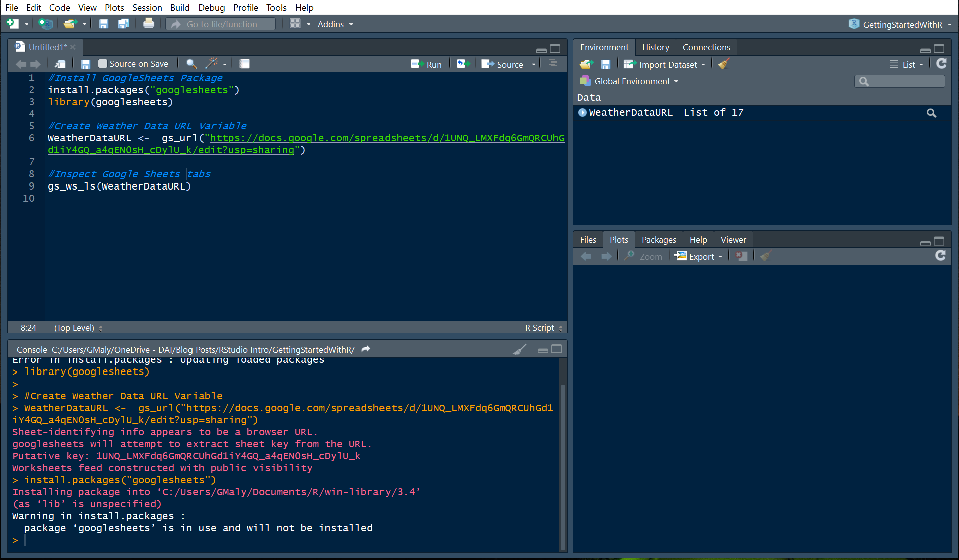Clear all plots broom icon
Screen dimensions: 959x560
[765, 256]
